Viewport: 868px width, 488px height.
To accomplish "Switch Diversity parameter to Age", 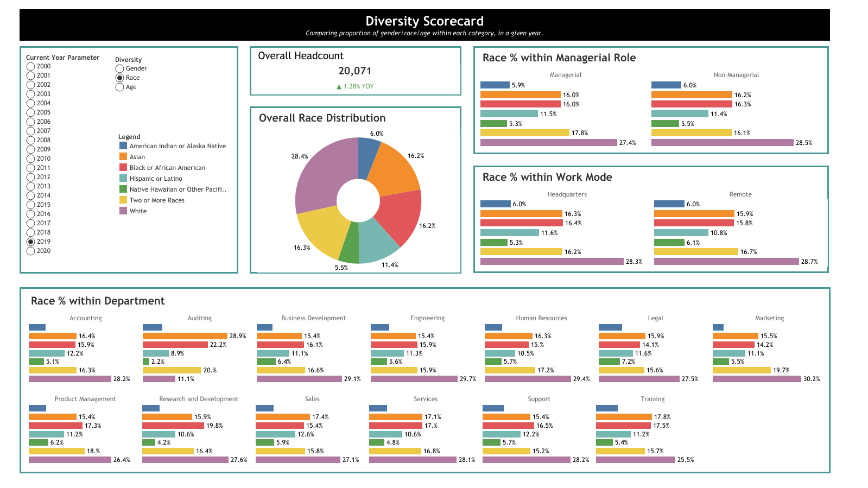I will [x=119, y=87].
